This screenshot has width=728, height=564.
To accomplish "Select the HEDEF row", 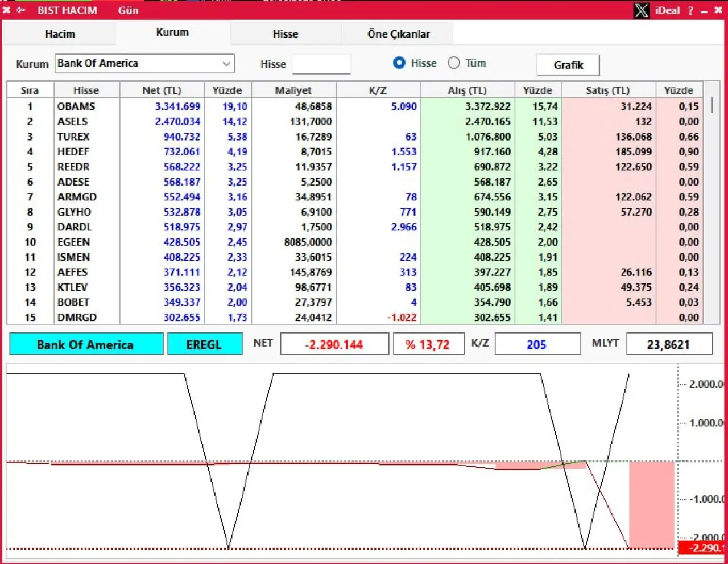I will coord(354,151).
